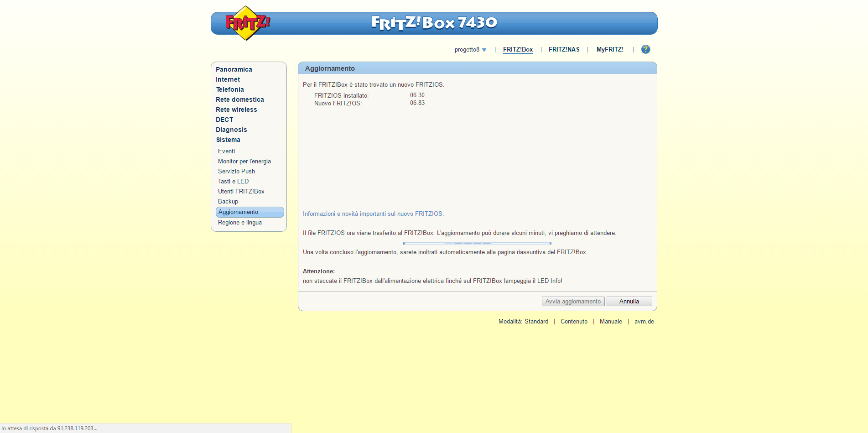Viewport: 868px width, 433px height.
Task: Open the Diagnosis menu
Action: (x=231, y=130)
